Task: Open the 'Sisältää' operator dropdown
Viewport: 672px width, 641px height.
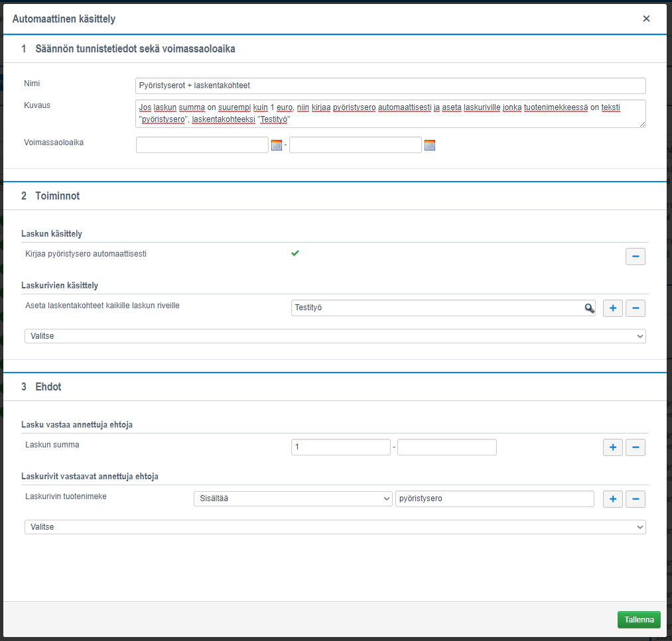Action: click(x=293, y=499)
